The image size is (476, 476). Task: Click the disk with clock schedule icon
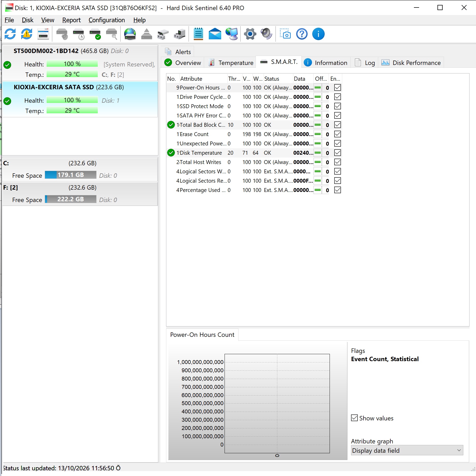[78, 34]
